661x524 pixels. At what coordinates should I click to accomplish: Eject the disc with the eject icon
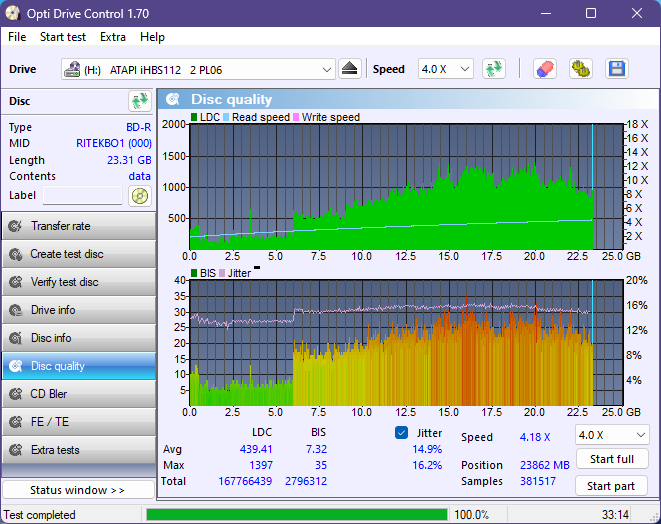349,69
